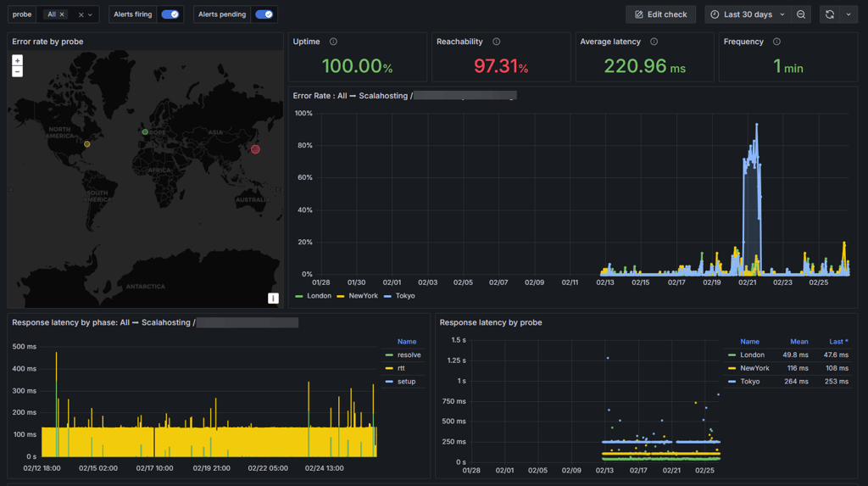Click the Frequency panel title
Image resolution: width=868 pixels, height=486 pixels.
pos(743,42)
